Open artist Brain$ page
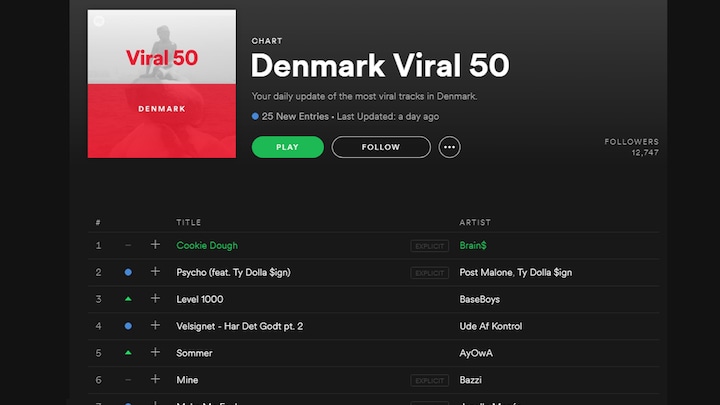This screenshot has height=405, width=720. (473, 245)
